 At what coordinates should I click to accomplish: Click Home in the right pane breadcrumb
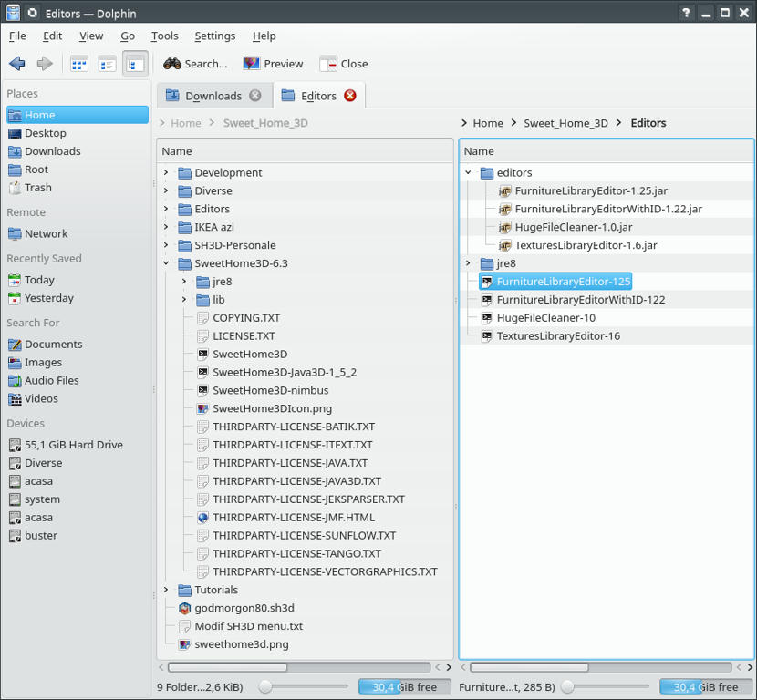coord(488,123)
